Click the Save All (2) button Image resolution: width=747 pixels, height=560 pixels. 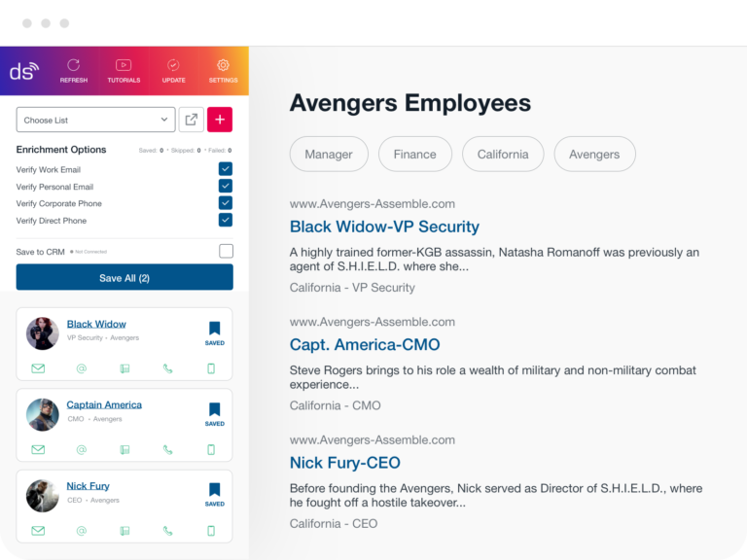(124, 277)
